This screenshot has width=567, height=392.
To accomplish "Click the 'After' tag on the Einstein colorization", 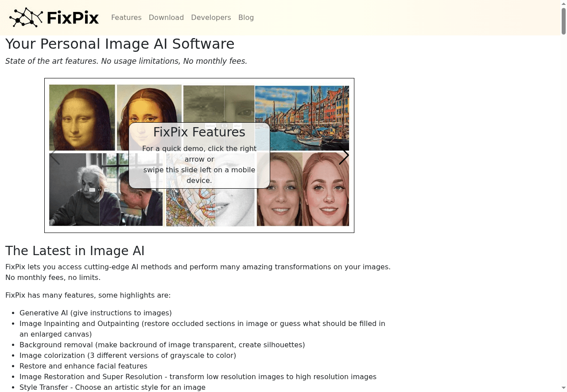I will pos(106,190).
